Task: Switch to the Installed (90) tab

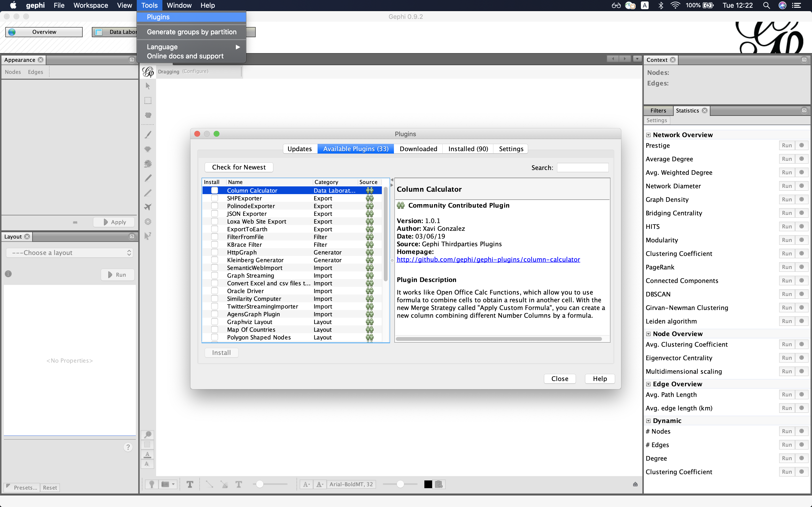Action: click(x=468, y=149)
